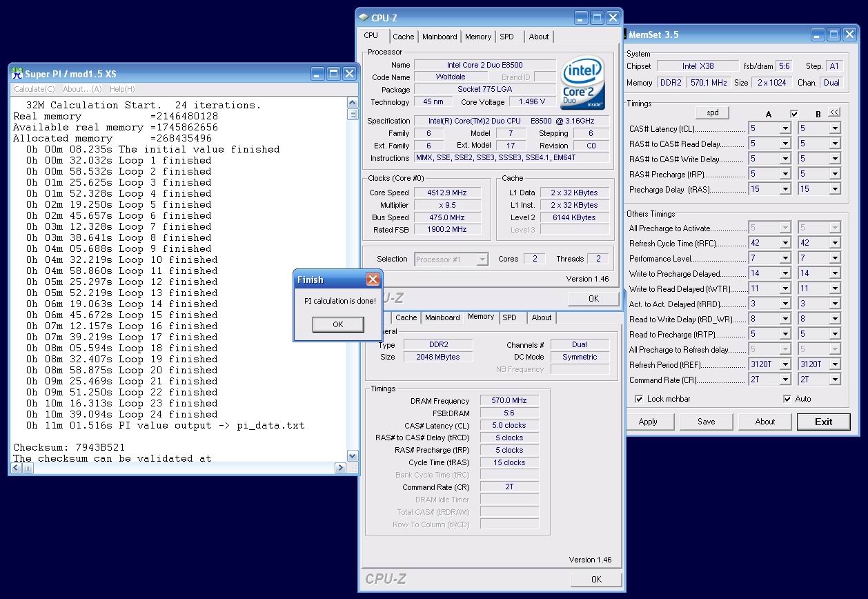Screen dimensions: 868x599
Task: Open the About...(A) menu in Super PI
Action: [x=82, y=89]
